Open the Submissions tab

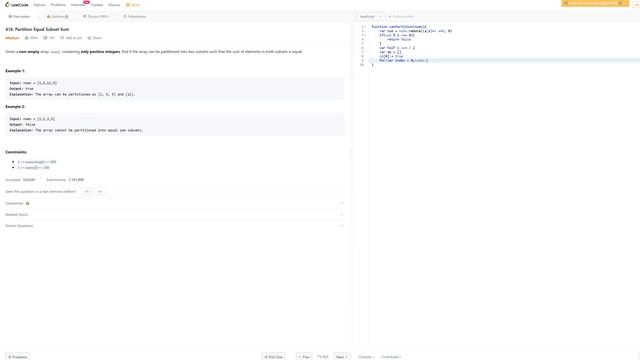tap(135, 17)
